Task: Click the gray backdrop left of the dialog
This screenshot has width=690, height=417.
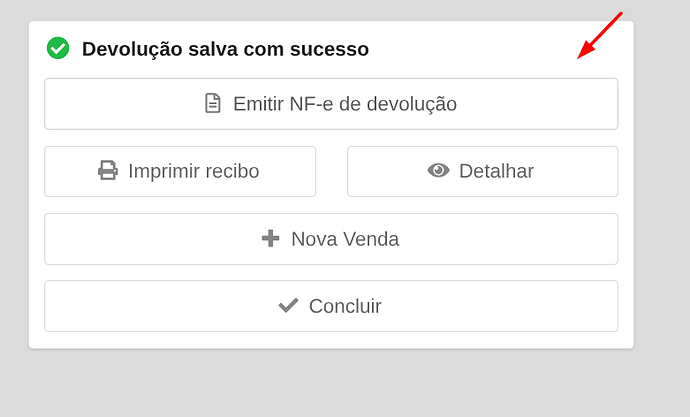Action: pyautogui.click(x=14, y=200)
